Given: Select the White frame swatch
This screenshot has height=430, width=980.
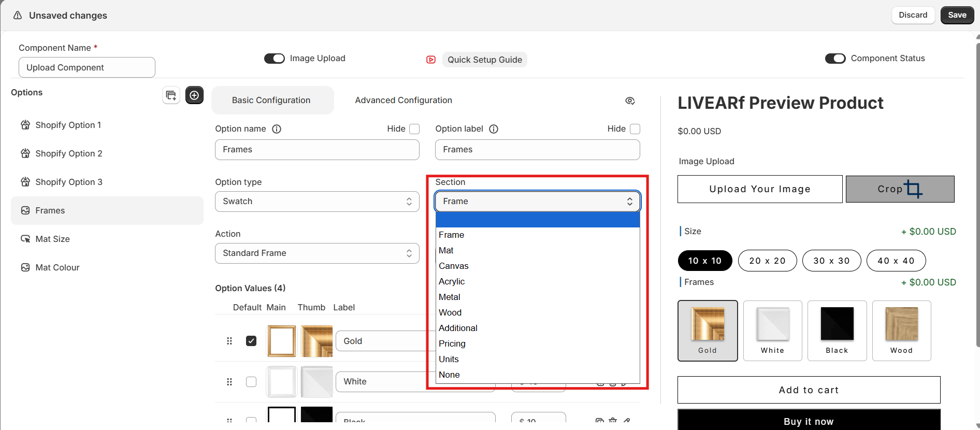Looking at the screenshot, I should [773, 331].
